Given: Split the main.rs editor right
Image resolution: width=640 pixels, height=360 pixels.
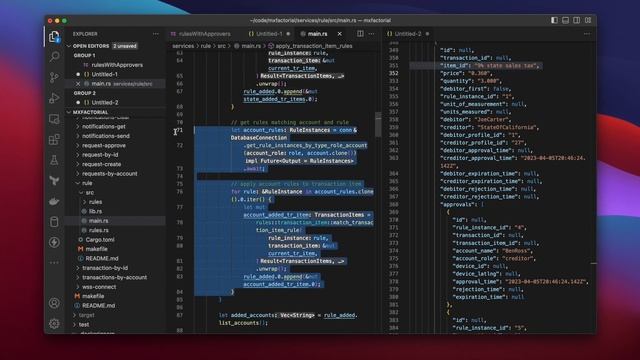Looking at the screenshot, I should (x=360, y=33).
